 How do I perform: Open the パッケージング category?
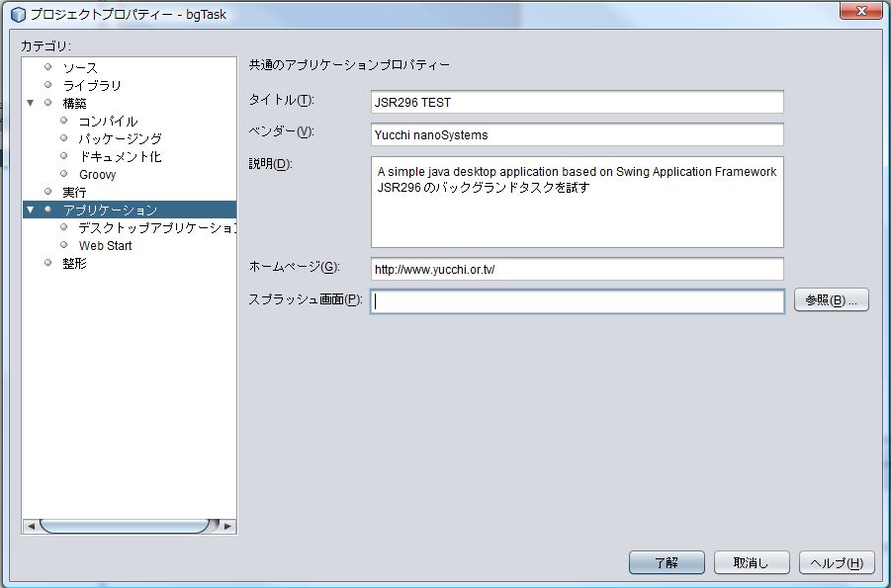(x=120, y=139)
